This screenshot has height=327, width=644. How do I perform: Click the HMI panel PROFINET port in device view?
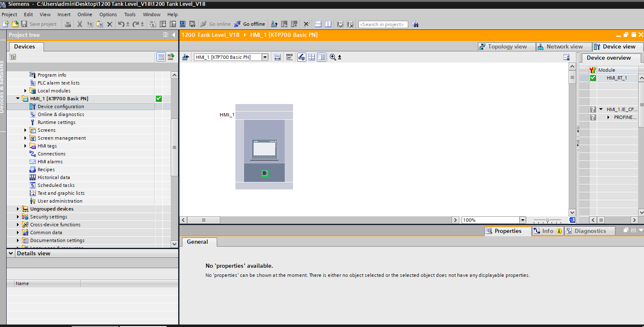264,173
